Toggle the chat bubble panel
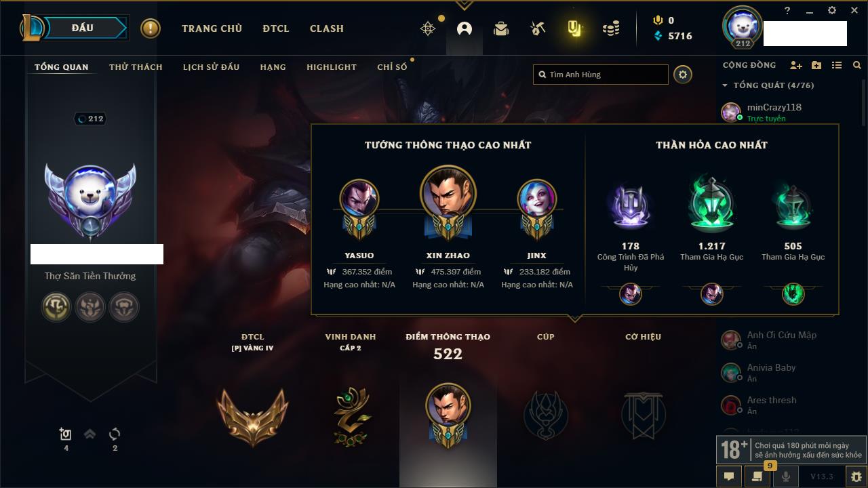868x488 pixels. tap(729, 476)
